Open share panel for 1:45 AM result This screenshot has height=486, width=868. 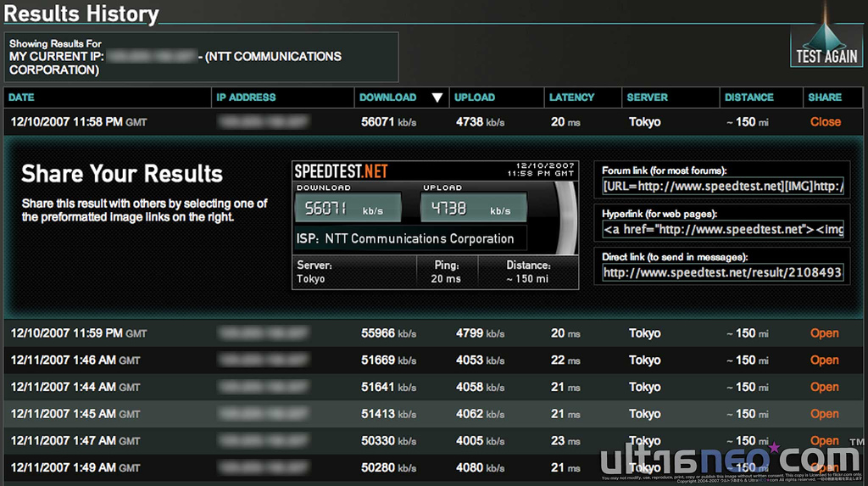(x=824, y=414)
